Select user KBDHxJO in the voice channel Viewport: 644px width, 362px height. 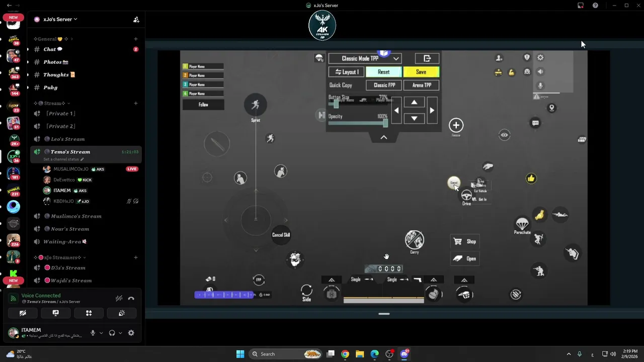point(91,201)
